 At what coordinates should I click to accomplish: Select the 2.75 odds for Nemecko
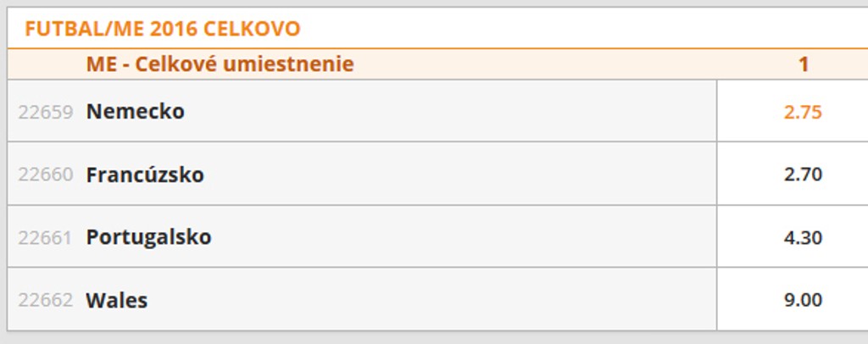pyautogui.click(x=802, y=112)
